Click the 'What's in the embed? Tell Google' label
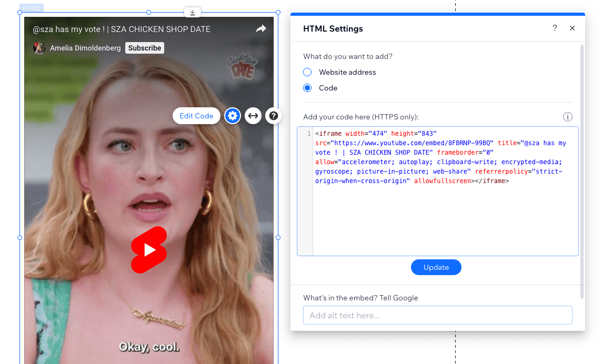602x364 pixels. (x=360, y=298)
